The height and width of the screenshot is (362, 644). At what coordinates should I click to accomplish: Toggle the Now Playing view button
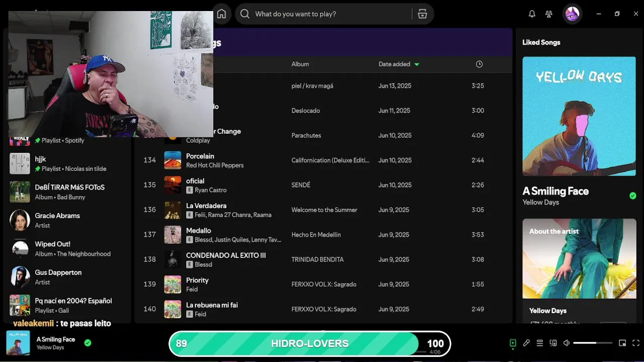[x=513, y=343]
